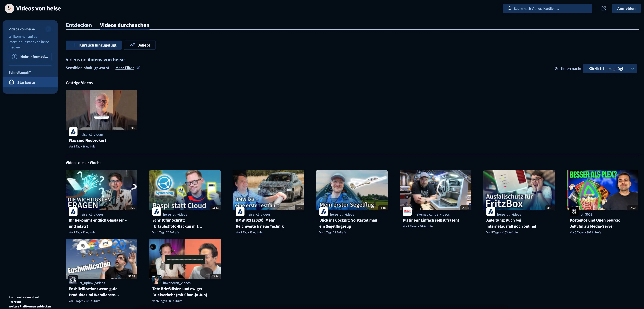Click the ct uplink channel avatar
Image resolution: width=644 pixels, height=309 pixels.
pos(73,280)
